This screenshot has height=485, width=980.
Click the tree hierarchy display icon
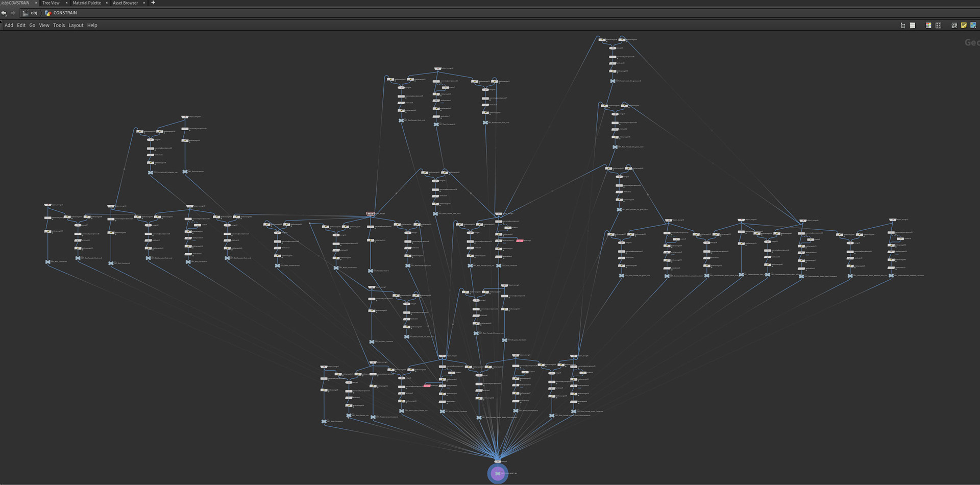click(902, 25)
